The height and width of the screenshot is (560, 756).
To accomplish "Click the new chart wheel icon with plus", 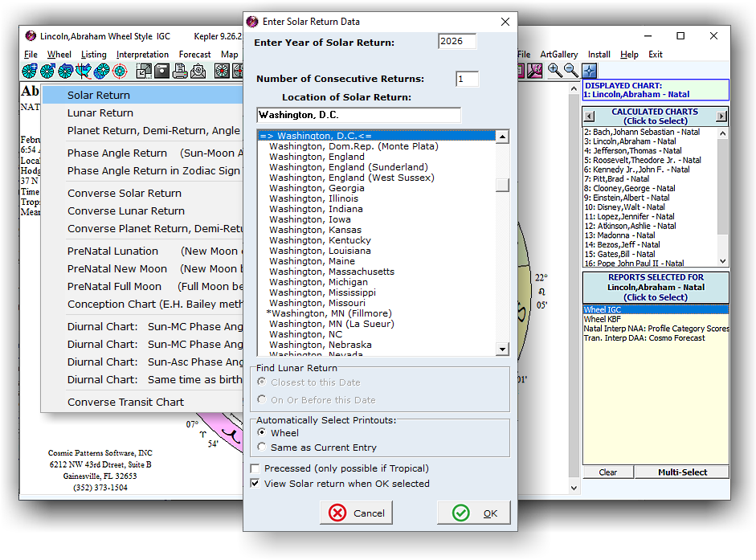I will 30,72.
